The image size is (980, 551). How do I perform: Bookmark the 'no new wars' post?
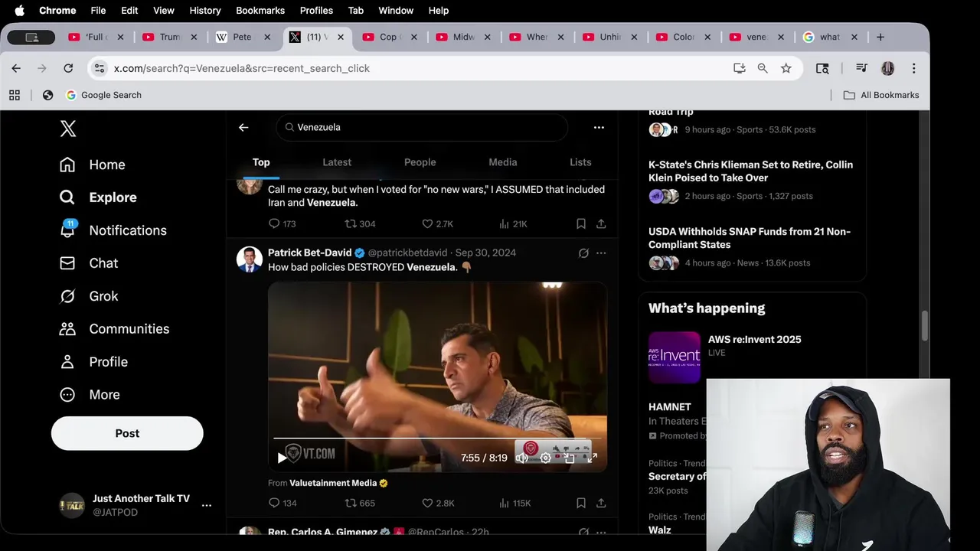pyautogui.click(x=581, y=224)
